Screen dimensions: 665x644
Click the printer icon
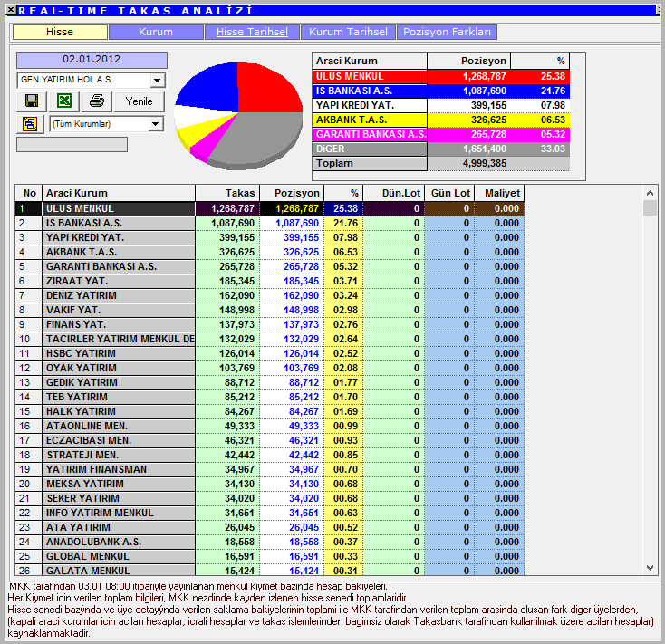pyautogui.click(x=97, y=101)
